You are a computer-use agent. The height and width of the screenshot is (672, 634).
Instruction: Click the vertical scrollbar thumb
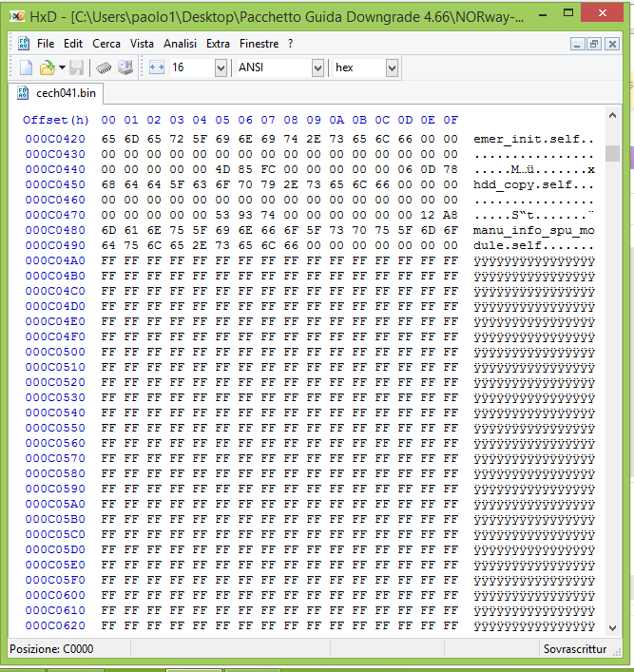(x=612, y=153)
